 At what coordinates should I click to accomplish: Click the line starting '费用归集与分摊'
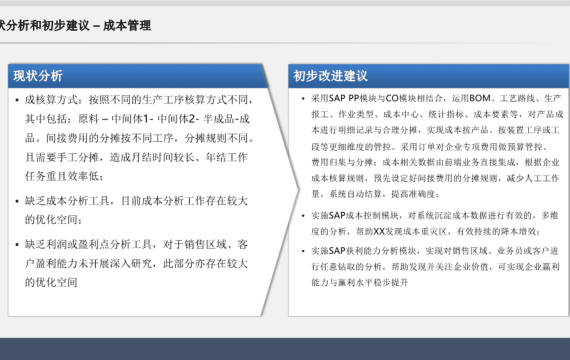tap(435, 162)
